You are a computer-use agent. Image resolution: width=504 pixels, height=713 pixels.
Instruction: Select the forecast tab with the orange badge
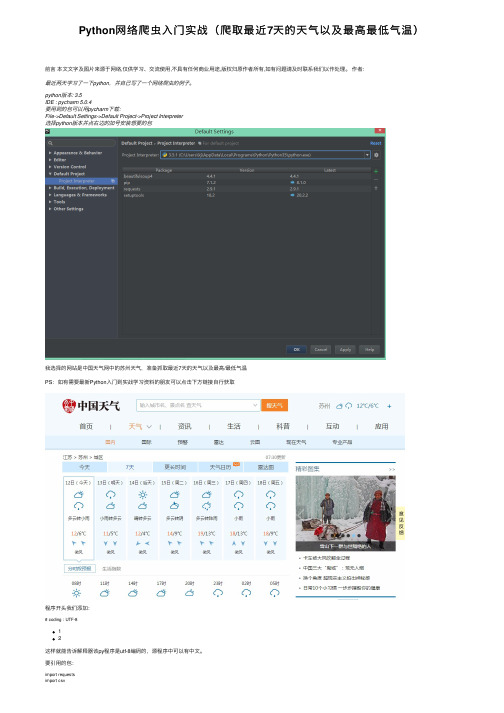pos(221,467)
